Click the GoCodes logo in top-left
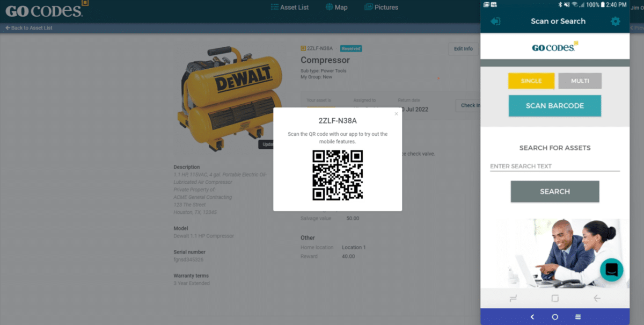The width and height of the screenshot is (644, 325). [x=46, y=10]
